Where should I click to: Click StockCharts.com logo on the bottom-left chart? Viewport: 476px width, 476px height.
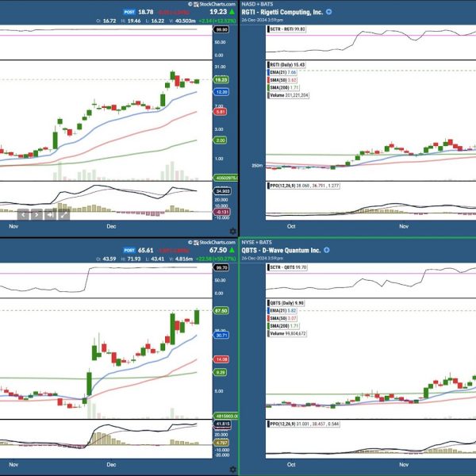[212, 242]
